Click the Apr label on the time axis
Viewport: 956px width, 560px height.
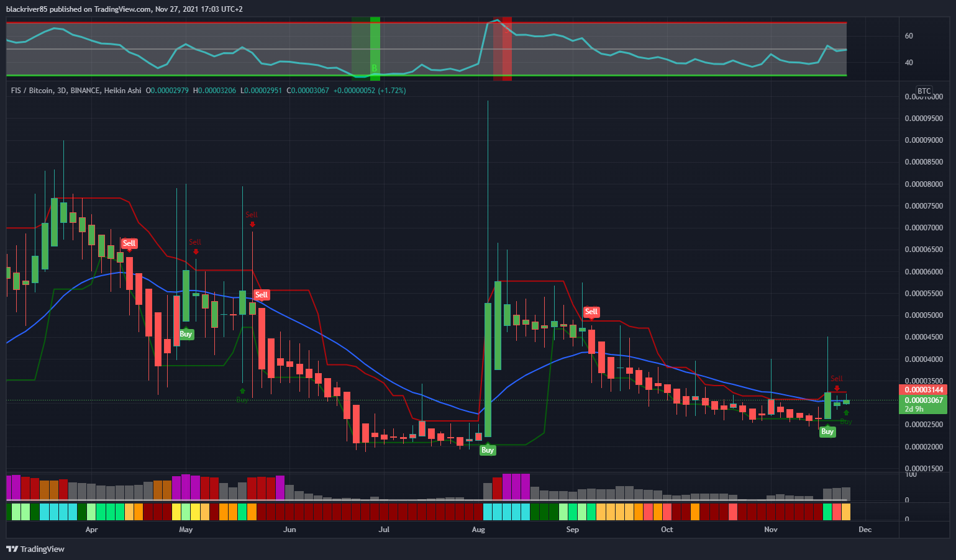point(92,530)
